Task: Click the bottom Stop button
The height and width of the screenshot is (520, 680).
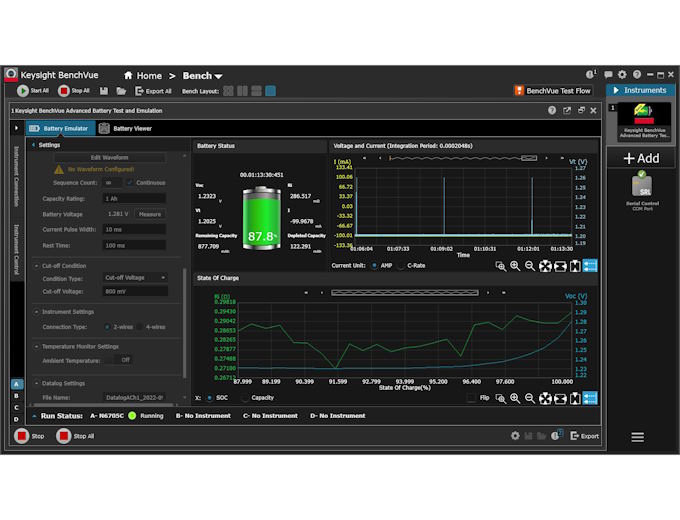Action: point(29,436)
